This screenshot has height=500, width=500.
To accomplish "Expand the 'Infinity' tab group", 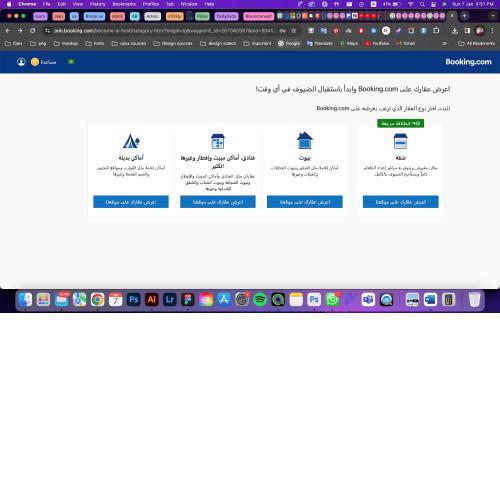I will 175,16.
